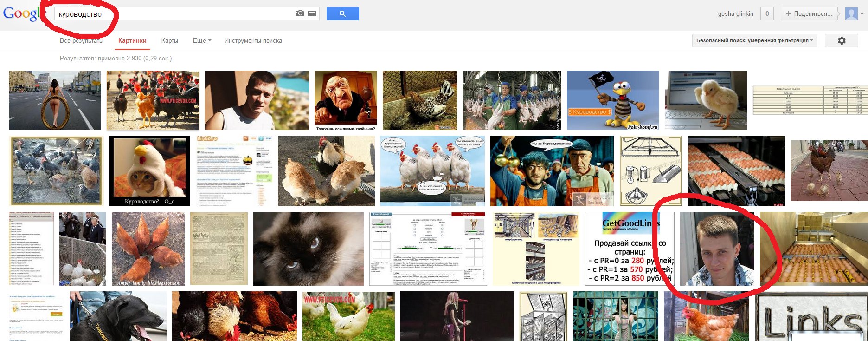Click the gosha glinkin account name
The width and height of the screenshot is (868, 341).
(x=736, y=14)
